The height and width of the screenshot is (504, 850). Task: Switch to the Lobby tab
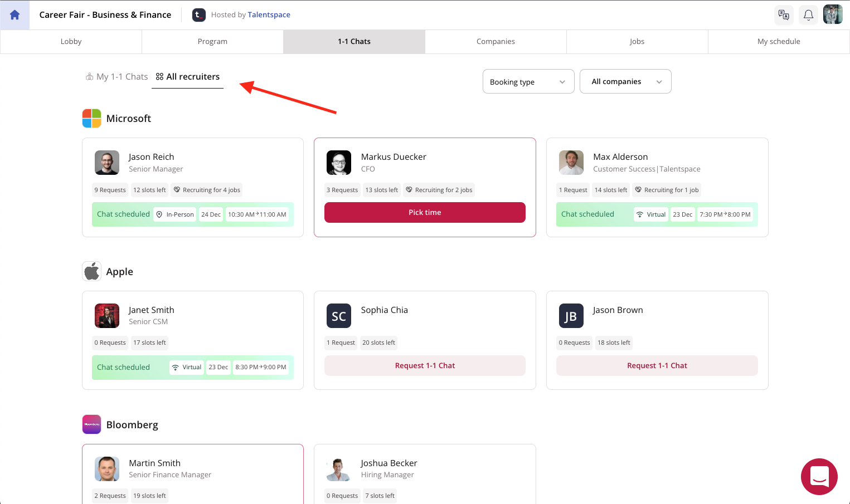[x=71, y=42]
